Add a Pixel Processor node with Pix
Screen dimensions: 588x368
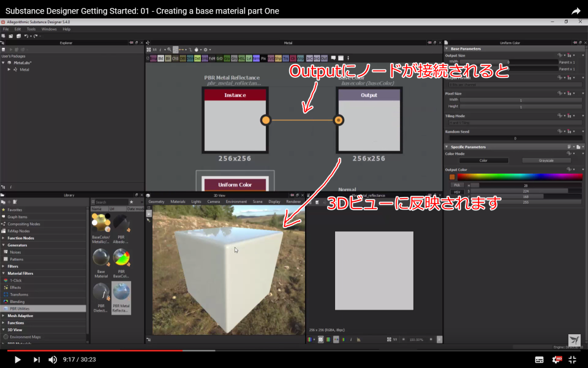click(263, 58)
